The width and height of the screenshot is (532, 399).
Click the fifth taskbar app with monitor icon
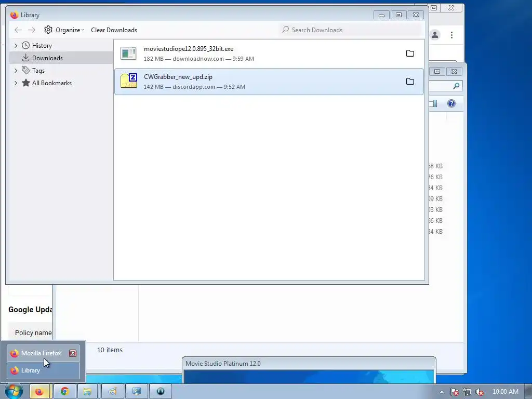[x=137, y=392]
